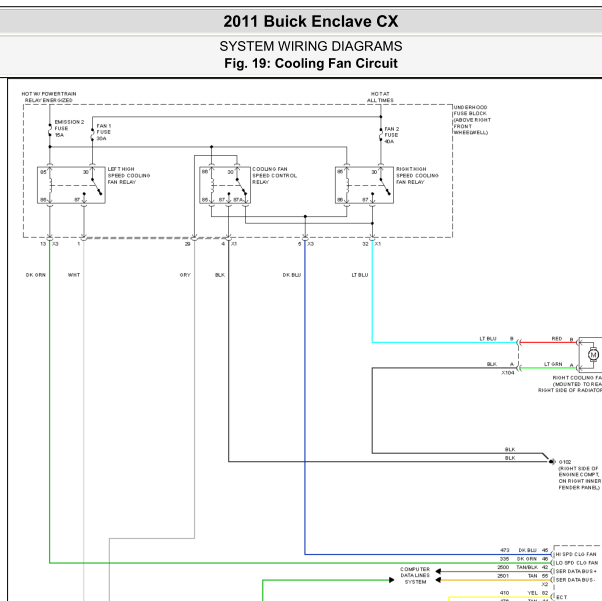The image size is (602, 601).
Task: Click the G102 ground point symbol
Action: point(552,462)
